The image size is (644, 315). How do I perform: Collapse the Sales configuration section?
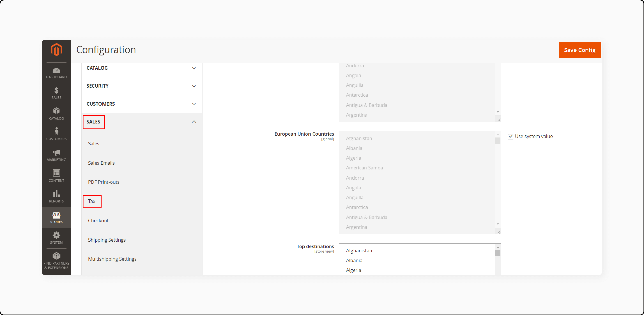pos(194,122)
